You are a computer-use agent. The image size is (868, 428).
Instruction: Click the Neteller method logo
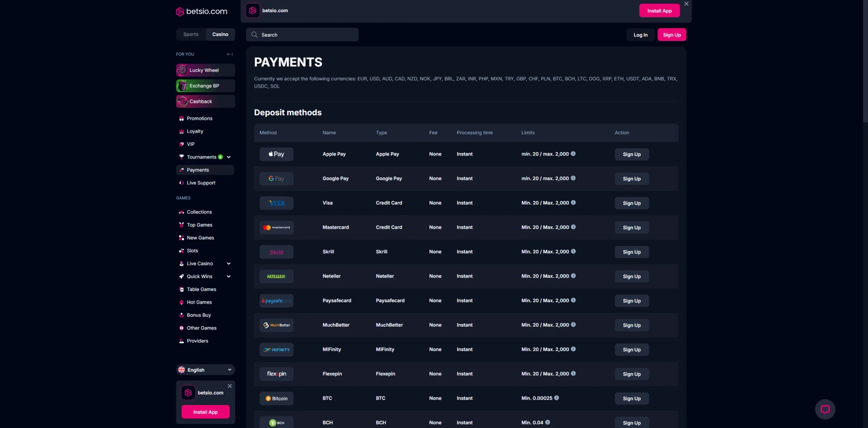point(276,276)
